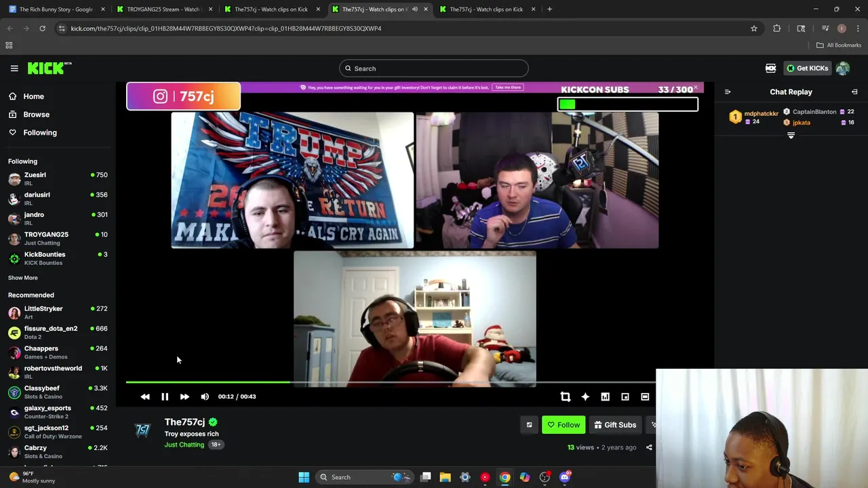Click chat settings icon left of Chat Replay
This screenshot has width=868, height=488.
pyautogui.click(x=728, y=92)
